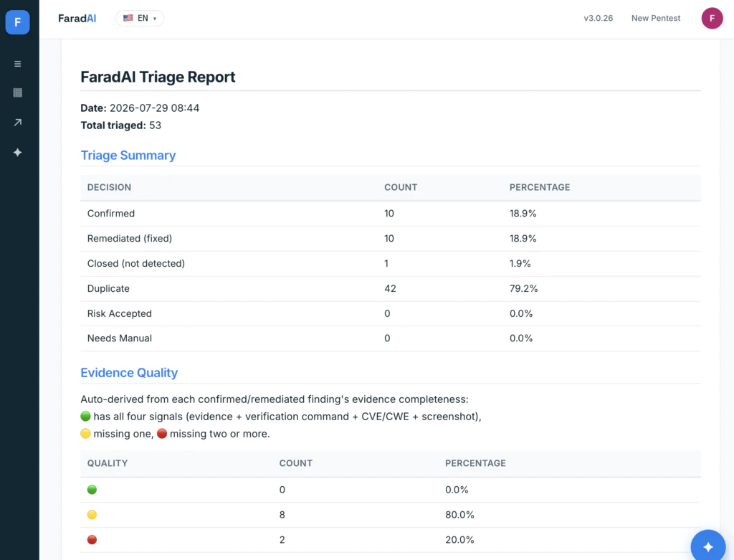Click version label v3.0.26
This screenshot has height=560, width=734.
pyautogui.click(x=598, y=18)
